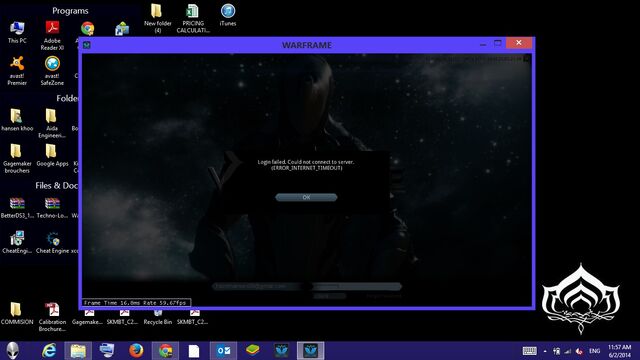This screenshot has width=640, height=360.
Task: Click the ERROR_INTERNET_TIMEOUT message text
Action: tap(307, 168)
